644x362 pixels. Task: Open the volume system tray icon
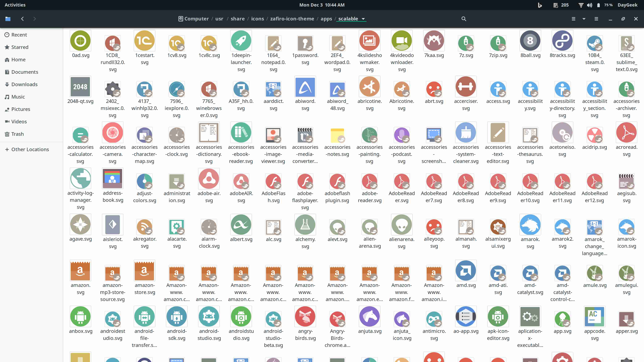click(589, 5)
